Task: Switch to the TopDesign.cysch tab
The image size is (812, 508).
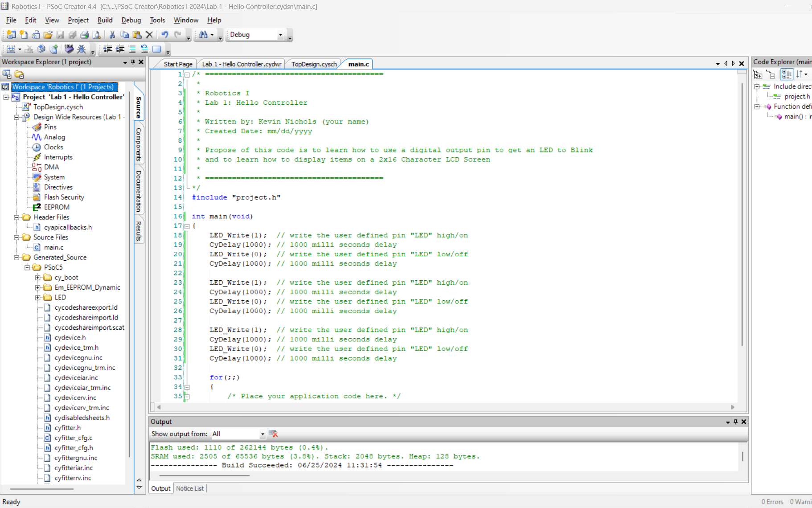Action: pyautogui.click(x=314, y=64)
